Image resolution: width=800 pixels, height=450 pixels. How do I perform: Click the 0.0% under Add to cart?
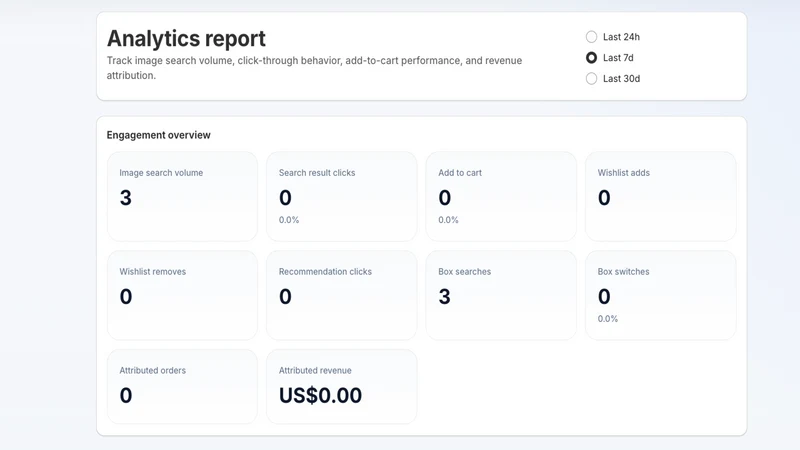click(x=448, y=220)
